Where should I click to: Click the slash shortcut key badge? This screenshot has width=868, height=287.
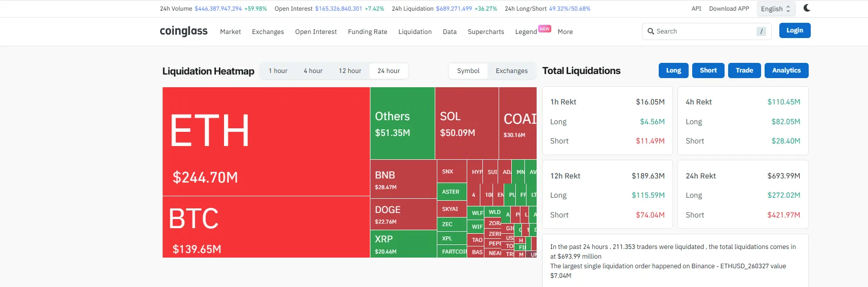pyautogui.click(x=761, y=31)
